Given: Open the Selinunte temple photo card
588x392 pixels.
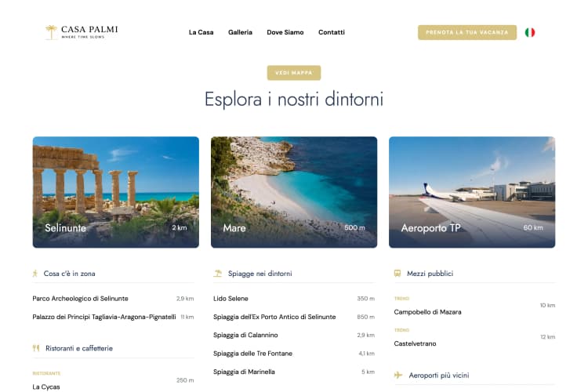Looking at the screenshot, I should point(115,192).
